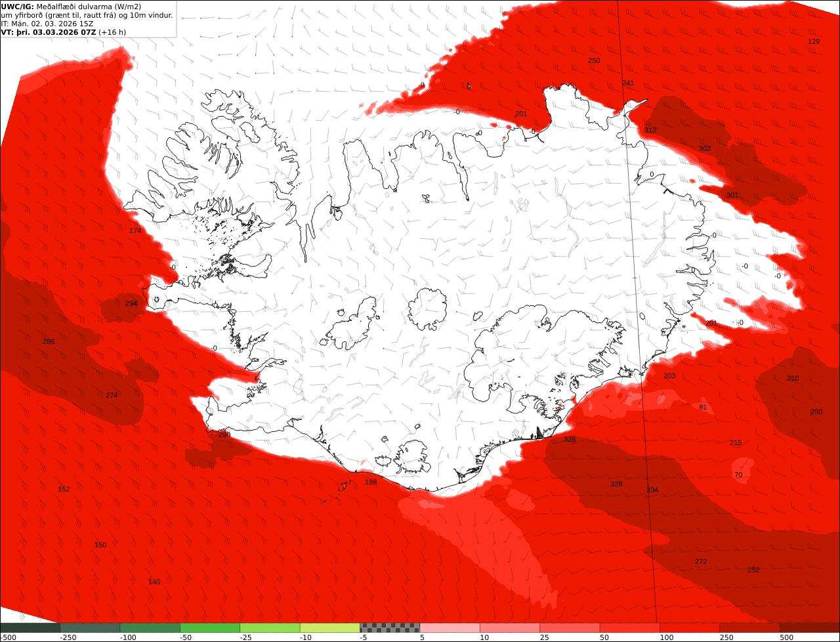Click the legend swatch between 50 and 100
This screenshot has width=840, height=642.
click(x=630, y=628)
